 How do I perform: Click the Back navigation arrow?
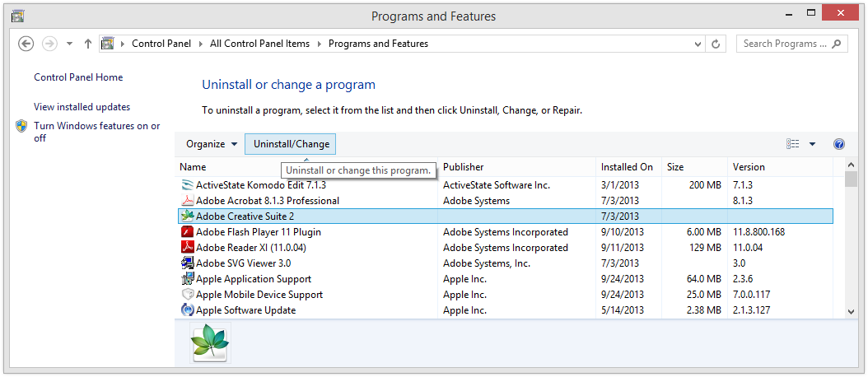26,44
